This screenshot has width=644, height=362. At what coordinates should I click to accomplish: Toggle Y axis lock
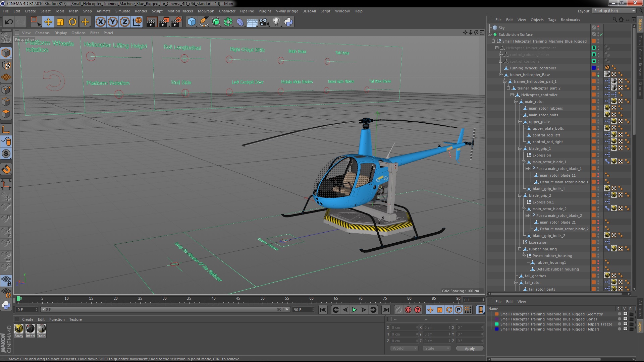[x=113, y=22]
